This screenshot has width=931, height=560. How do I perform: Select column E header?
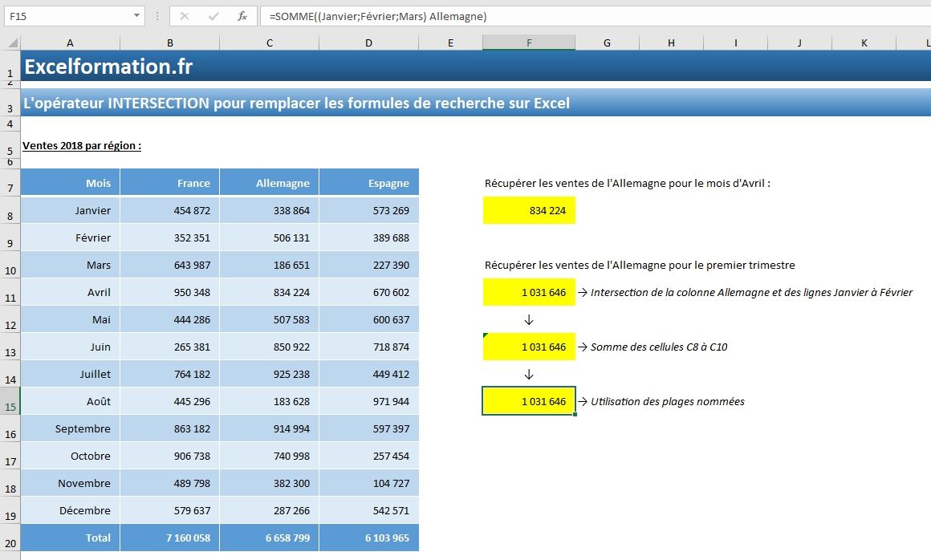[x=451, y=43]
